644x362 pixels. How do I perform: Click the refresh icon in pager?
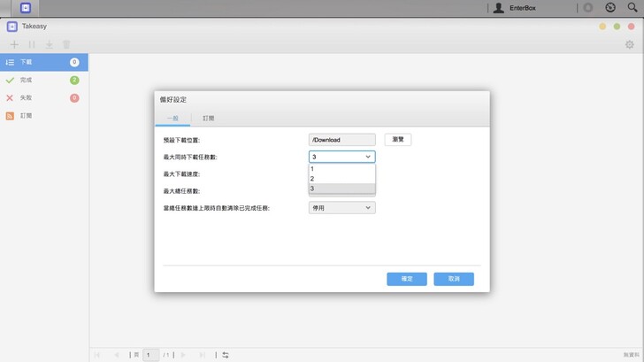pos(226,355)
